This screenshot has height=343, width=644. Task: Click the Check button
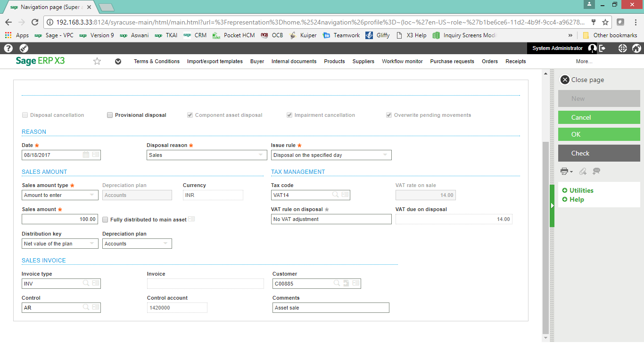click(599, 153)
